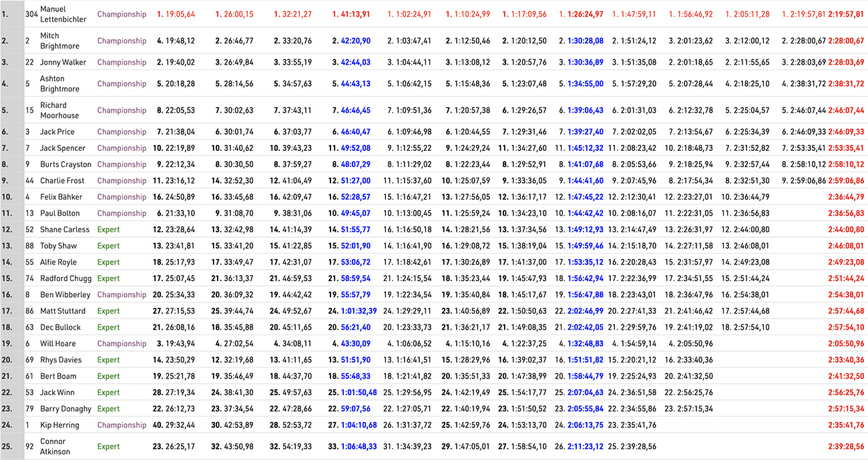
Task: Select position cell 12.
Action: (x=6, y=230)
